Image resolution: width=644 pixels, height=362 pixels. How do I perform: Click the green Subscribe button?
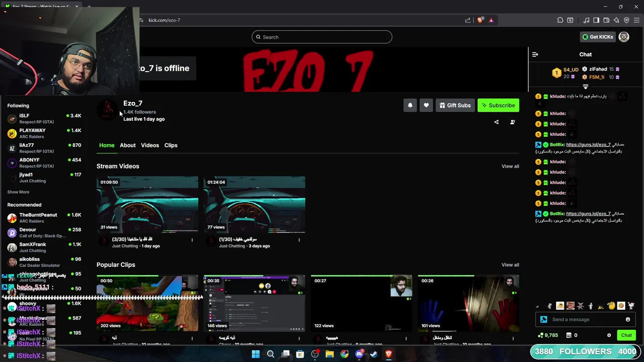pyautogui.click(x=498, y=105)
